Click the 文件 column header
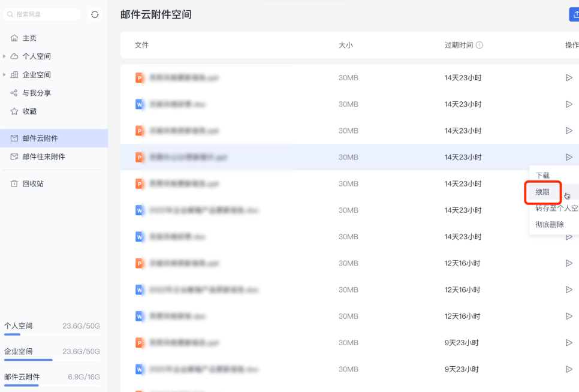 (x=142, y=45)
